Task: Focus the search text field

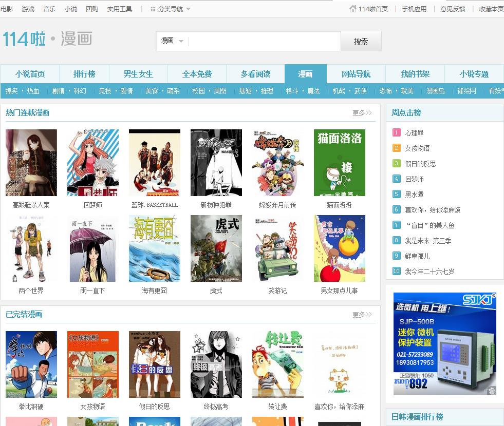Action: (x=264, y=41)
